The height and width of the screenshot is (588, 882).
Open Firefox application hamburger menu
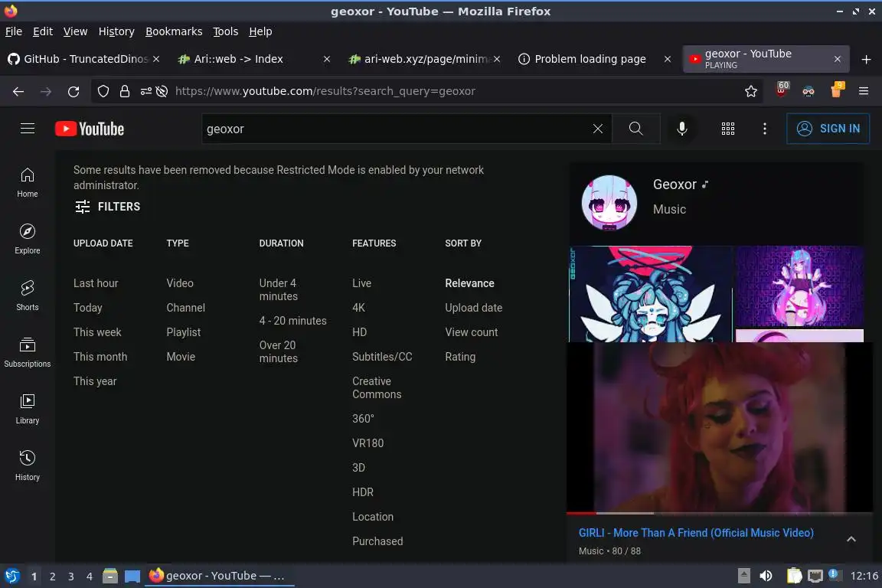864,91
